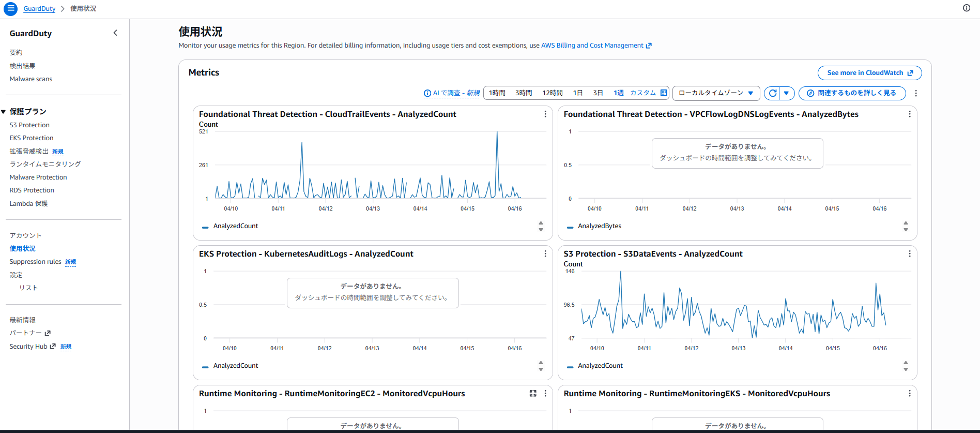Open the hamburger navigation menu
The height and width of the screenshot is (433, 980).
point(10,9)
